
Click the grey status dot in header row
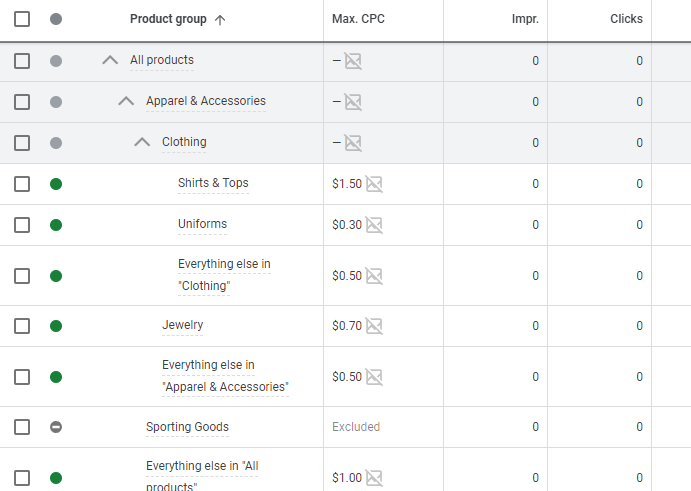(x=56, y=19)
